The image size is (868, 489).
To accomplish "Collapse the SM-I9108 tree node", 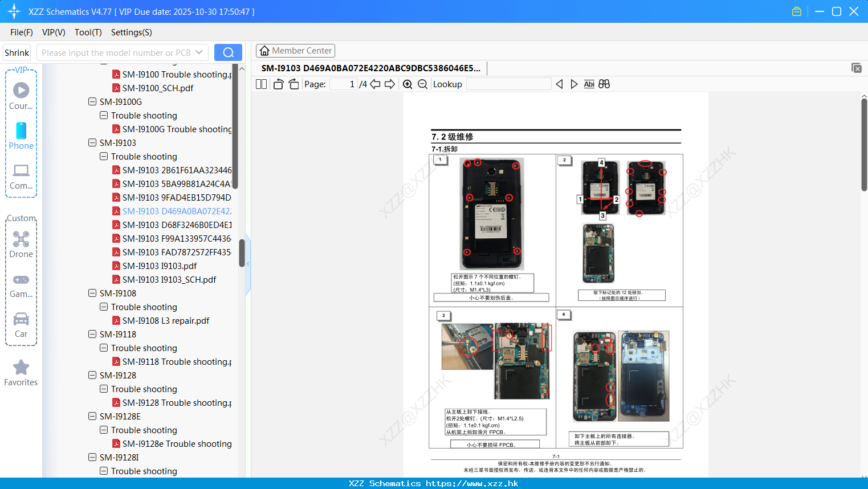I will (x=92, y=293).
